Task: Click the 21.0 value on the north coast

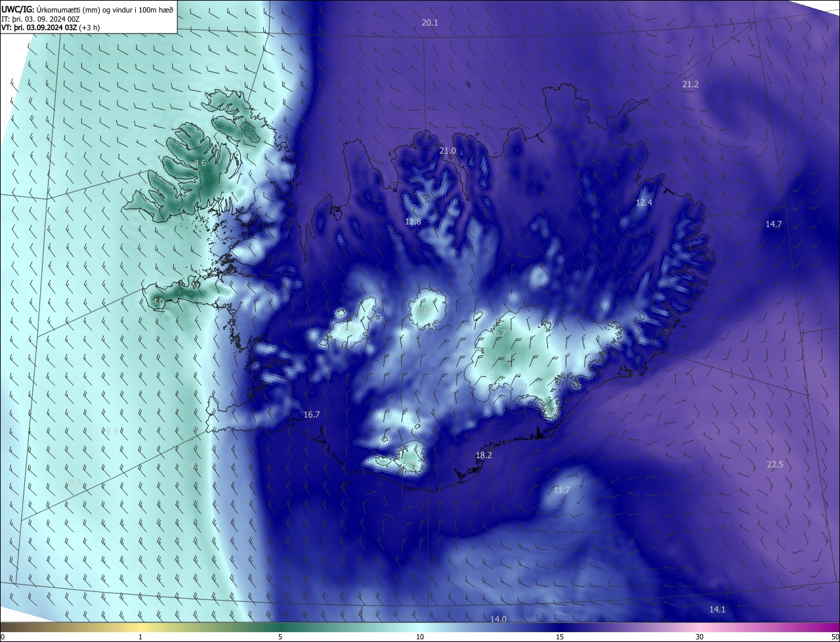Action: coord(448,150)
